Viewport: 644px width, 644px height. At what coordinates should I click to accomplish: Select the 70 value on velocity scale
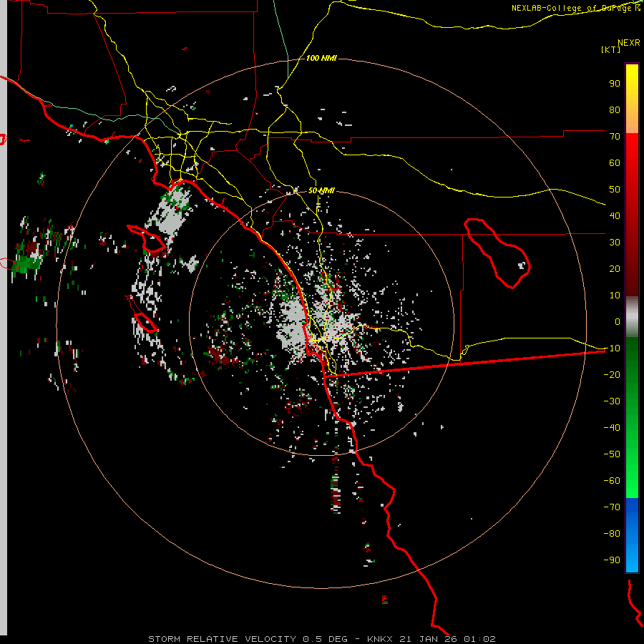pyautogui.click(x=615, y=137)
